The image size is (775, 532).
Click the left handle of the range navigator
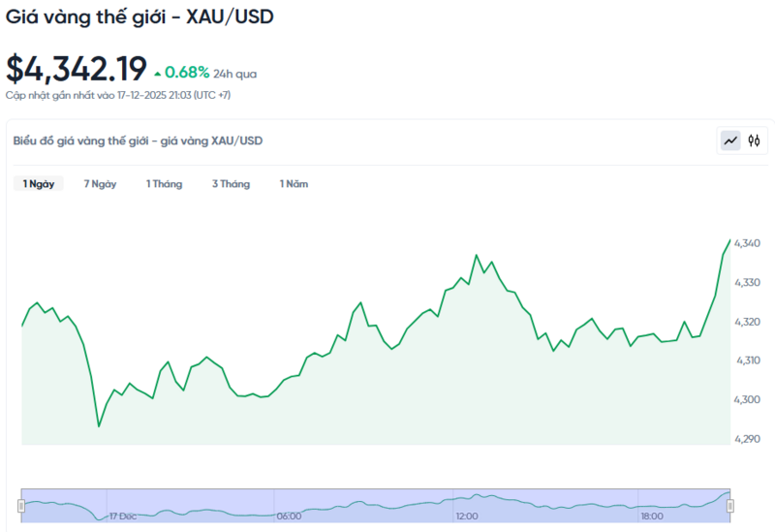point(20,506)
